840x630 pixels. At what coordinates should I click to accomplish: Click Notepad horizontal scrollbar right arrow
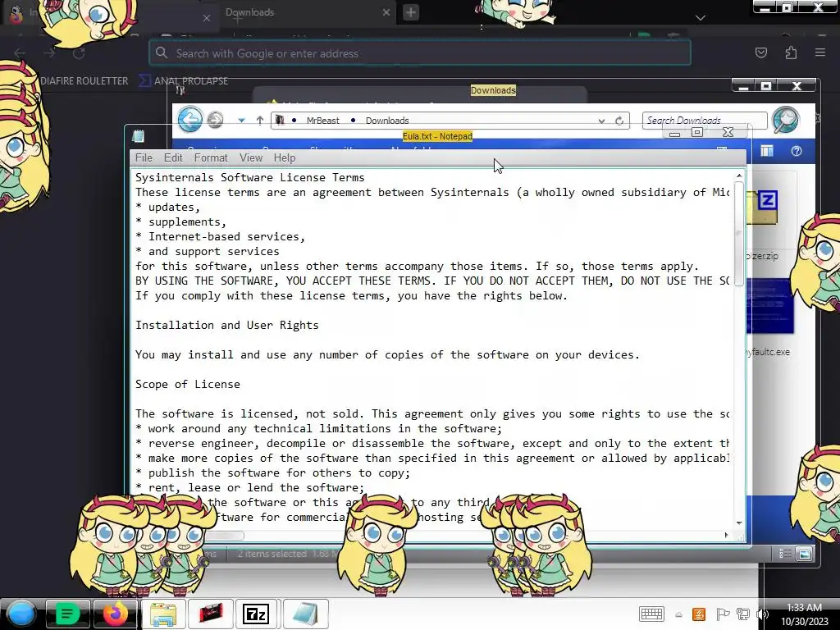pyautogui.click(x=727, y=535)
